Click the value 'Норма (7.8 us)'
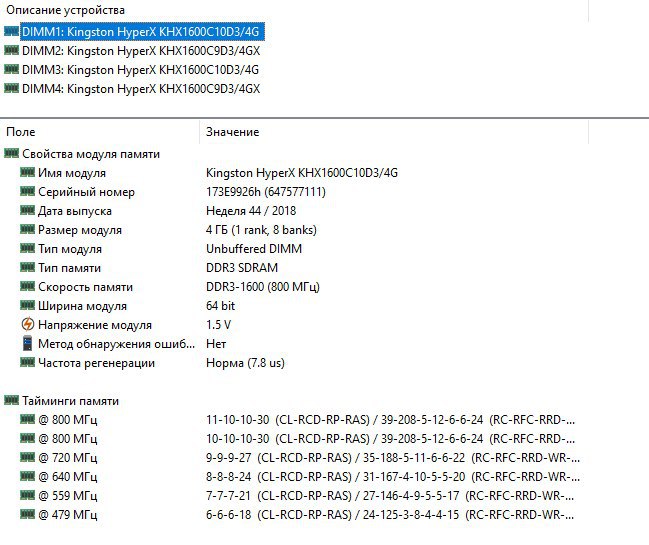Screen dimensions: 649x545 coord(245,363)
